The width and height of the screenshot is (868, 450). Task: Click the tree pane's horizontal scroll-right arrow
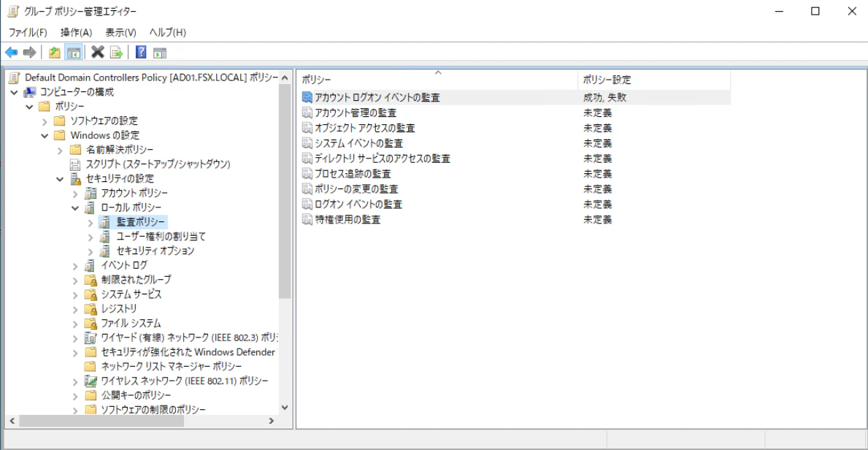pos(272,422)
